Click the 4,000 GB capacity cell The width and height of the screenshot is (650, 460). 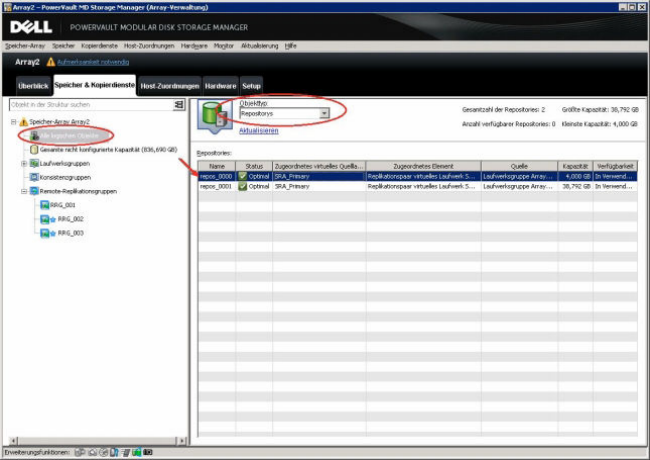pyautogui.click(x=575, y=177)
